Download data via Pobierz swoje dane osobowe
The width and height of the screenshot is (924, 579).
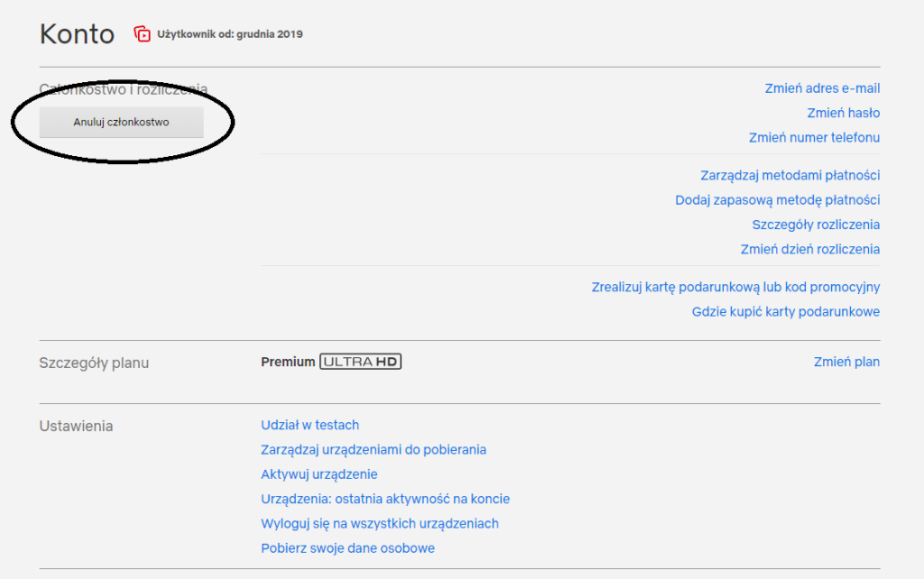(347, 547)
